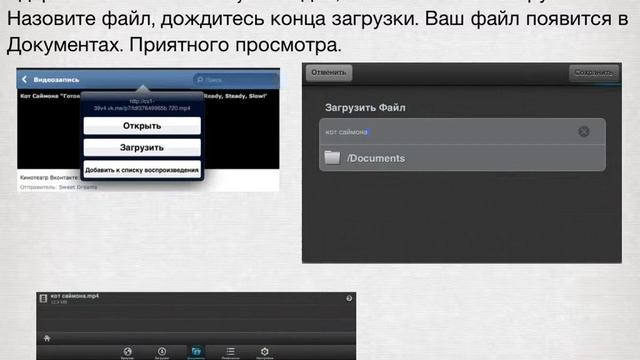Clear the file name text
The image size is (640, 360).
[x=584, y=131]
